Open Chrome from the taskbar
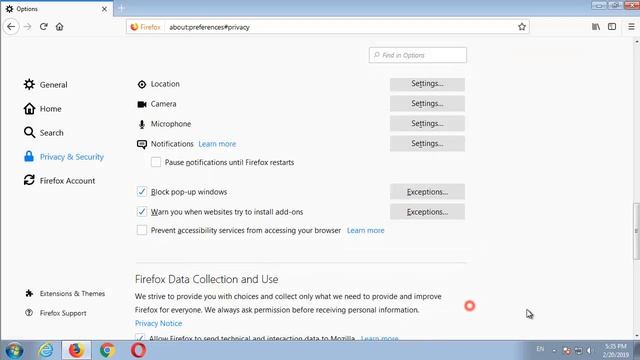The width and height of the screenshot is (640, 360). (x=107, y=350)
